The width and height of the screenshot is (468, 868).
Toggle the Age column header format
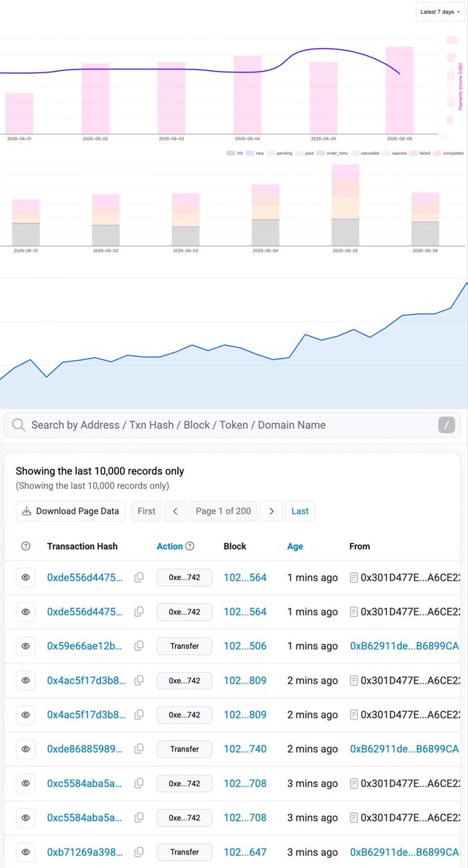[x=295, y=546]
